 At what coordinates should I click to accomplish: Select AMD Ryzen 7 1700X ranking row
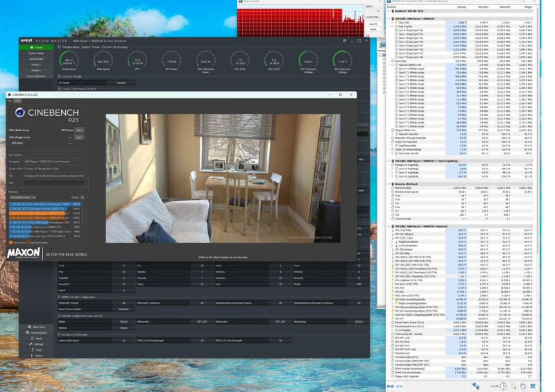45,232
